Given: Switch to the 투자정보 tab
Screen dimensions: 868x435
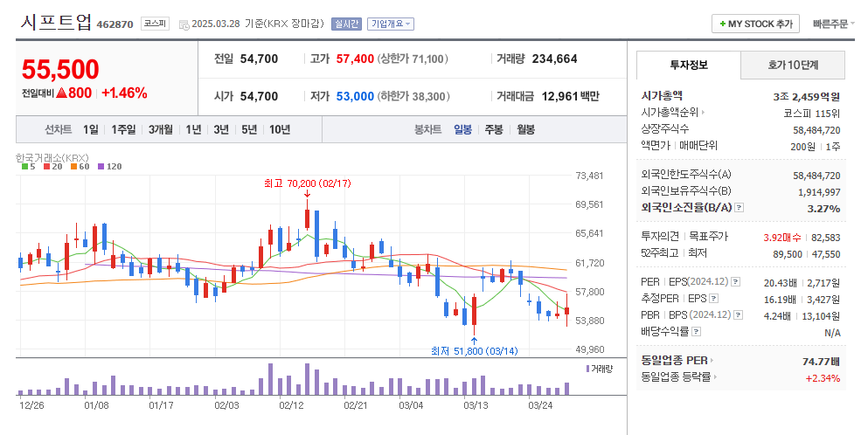Looking at the screenshot, I should (x=689, y=65).
